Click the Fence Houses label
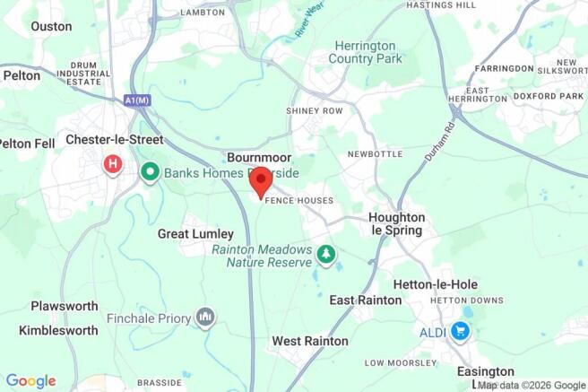This screenshot has width=588, height=392. coord(298,201)
